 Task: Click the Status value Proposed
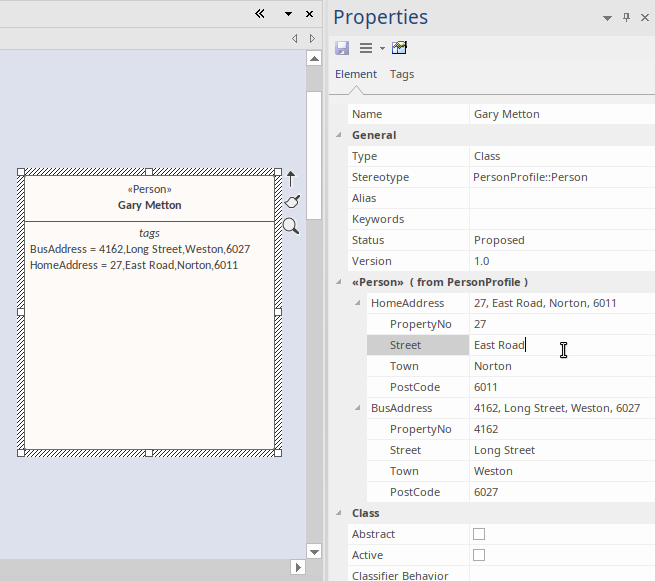coord(562,240)
